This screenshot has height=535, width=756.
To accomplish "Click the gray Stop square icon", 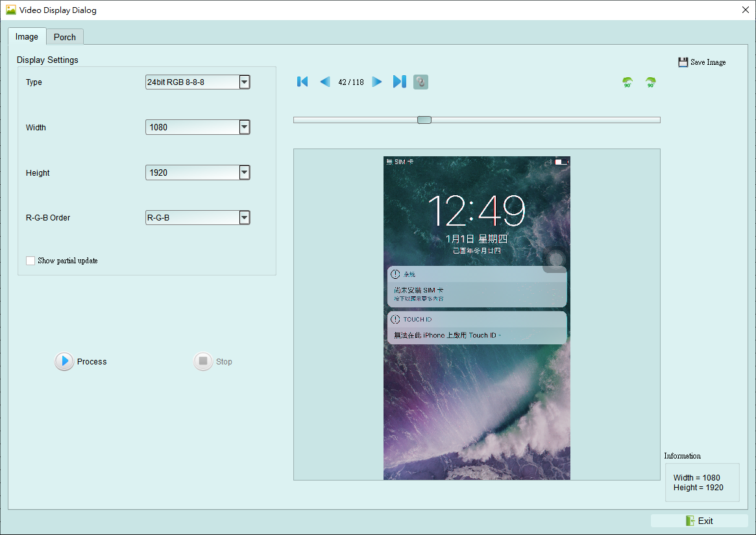I will (x=203, y=361).
